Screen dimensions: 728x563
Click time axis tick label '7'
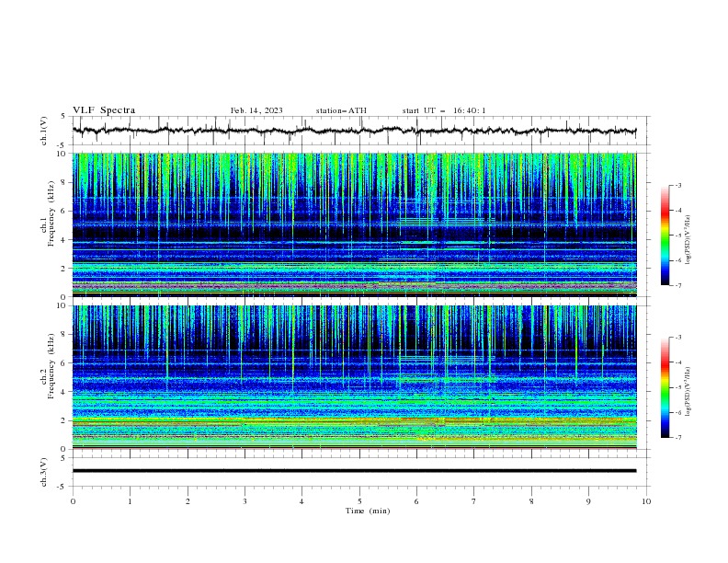click(x=474, y=501)
